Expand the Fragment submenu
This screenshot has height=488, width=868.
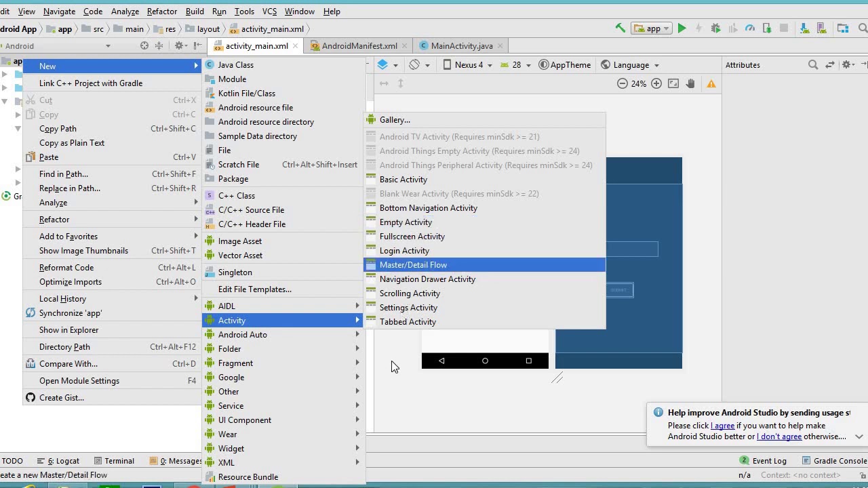point(283,363)
